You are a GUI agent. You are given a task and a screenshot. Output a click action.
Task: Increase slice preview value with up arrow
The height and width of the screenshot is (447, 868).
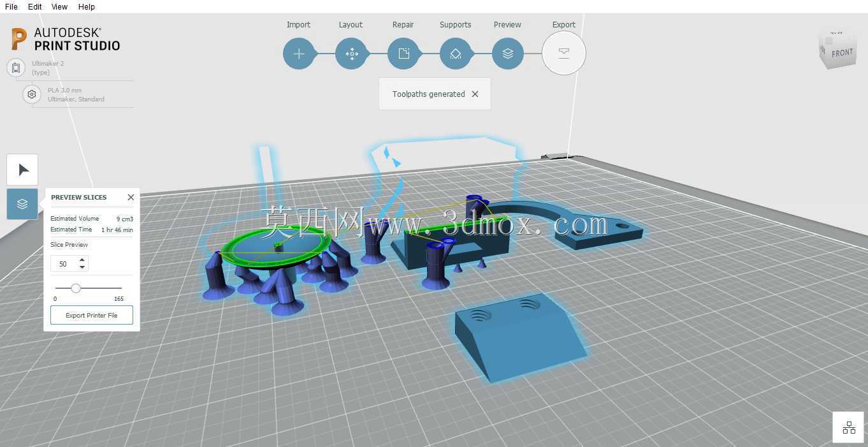pos(82,260)
